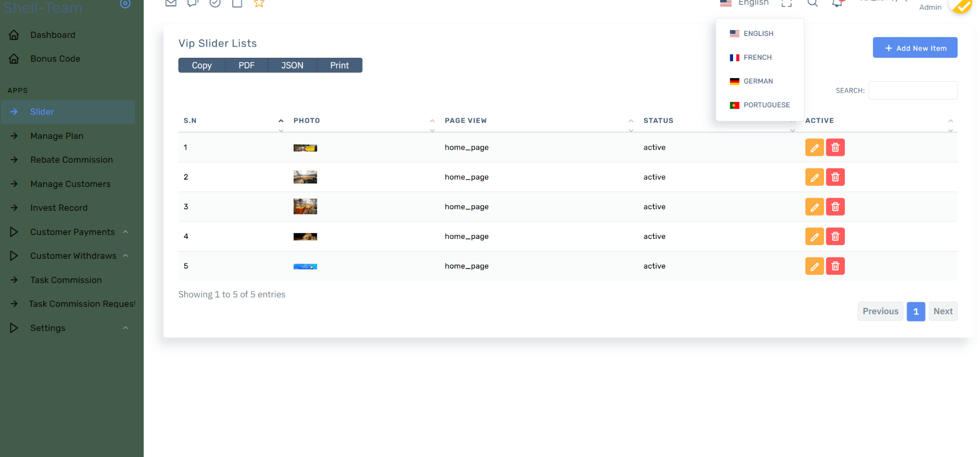Expand the Customer Withdraws submenu
980x457 pixels.
pyautogui.click(x=73, y=256)
